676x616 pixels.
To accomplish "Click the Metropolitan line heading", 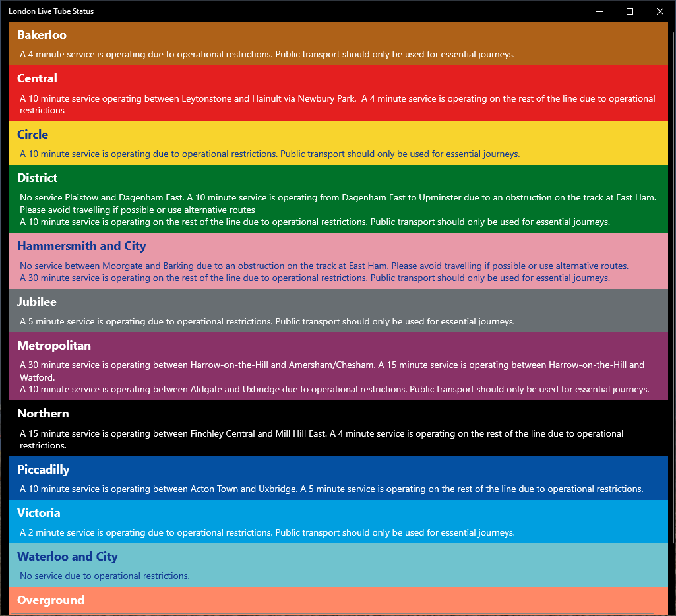I will click(x=54, y=346).
